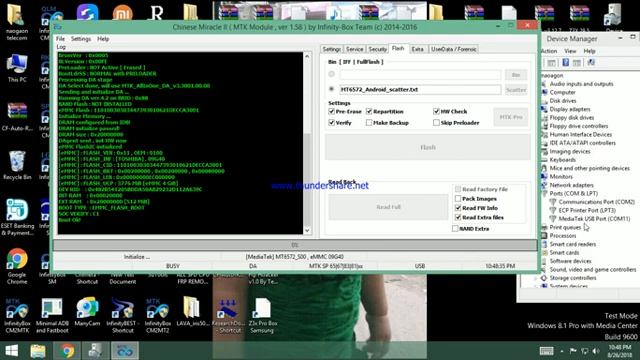Open the naogaon telecom folder
The image size is (640, 360).
tap(17, 22)
